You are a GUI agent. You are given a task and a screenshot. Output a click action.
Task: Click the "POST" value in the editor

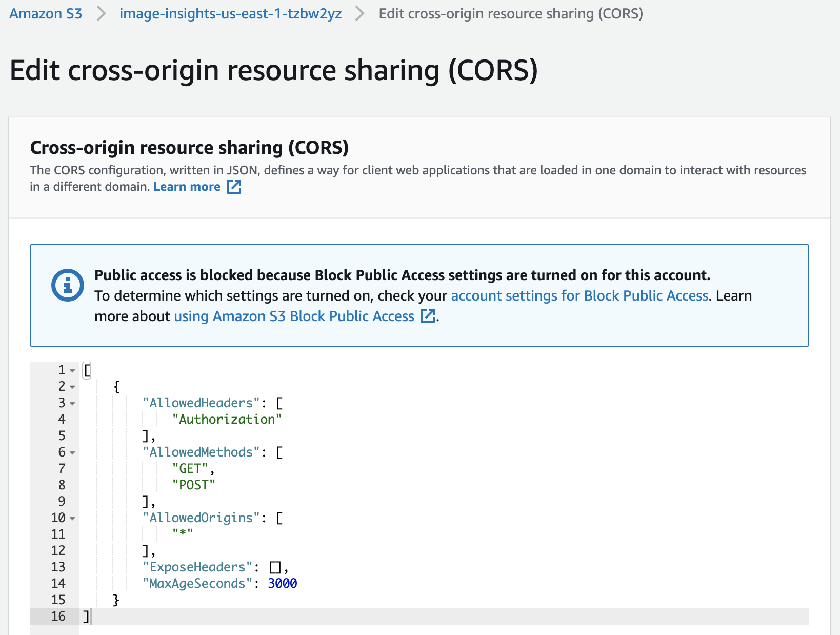194,485
